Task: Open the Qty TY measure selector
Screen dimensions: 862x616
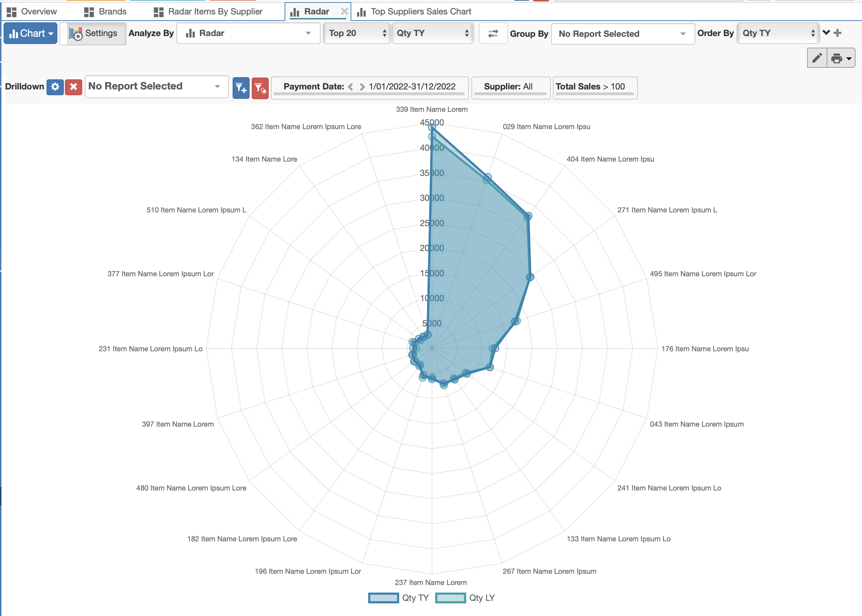Action: (432, 34)
